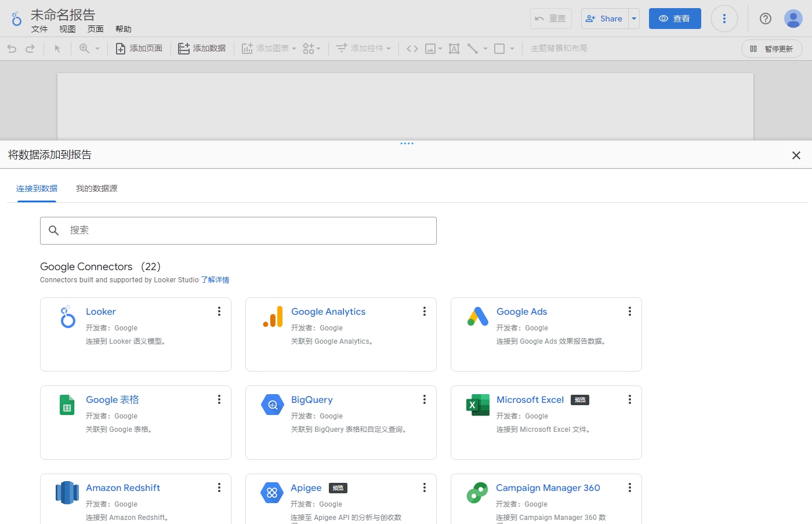Click the redo arrow in toolbar
The height and width of the screenshot is (524, 812).
30,49
